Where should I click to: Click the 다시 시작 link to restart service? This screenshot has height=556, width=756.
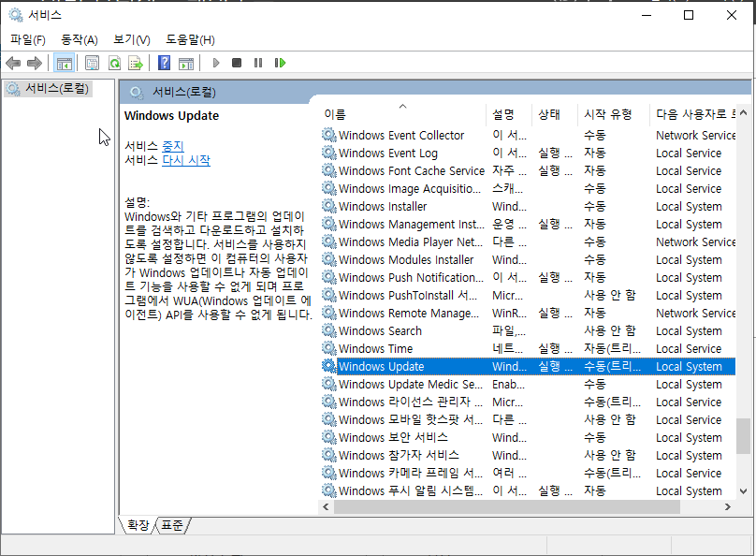coord(186,160)
